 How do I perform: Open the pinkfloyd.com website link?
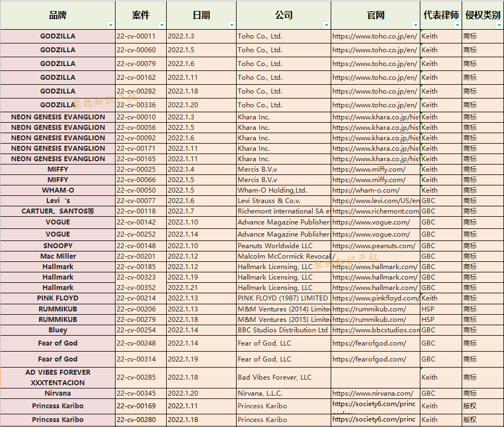pos(375,298)
